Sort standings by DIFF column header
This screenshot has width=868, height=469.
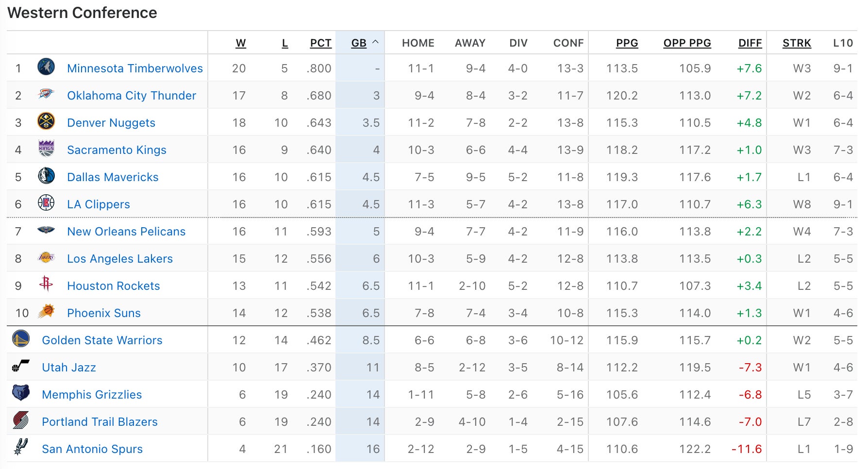pos(750,43)
